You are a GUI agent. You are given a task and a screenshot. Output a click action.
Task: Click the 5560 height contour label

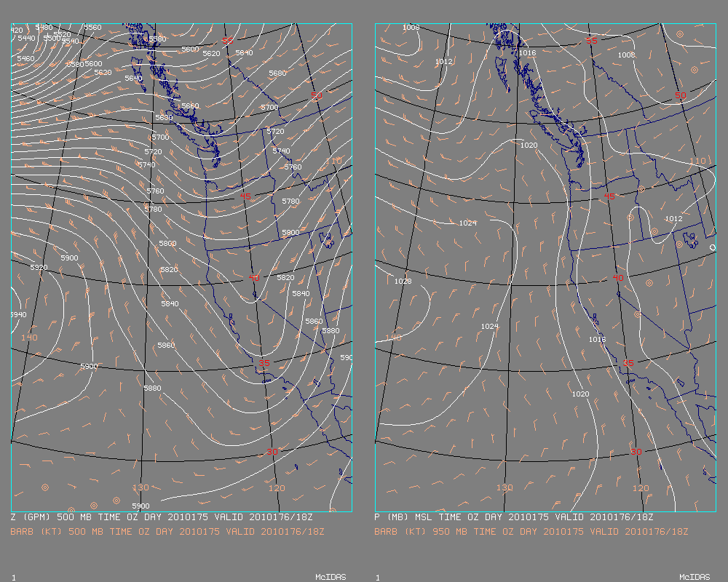coord(92,28)
